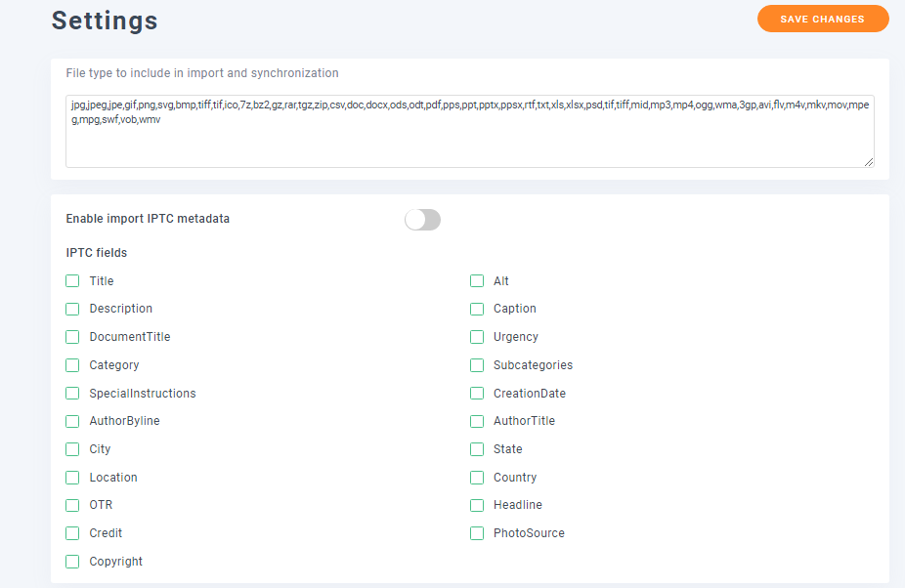905x588 pixels.
Task: Check the City checkbox
Action: pyautogui.click(x=72, y=449)
